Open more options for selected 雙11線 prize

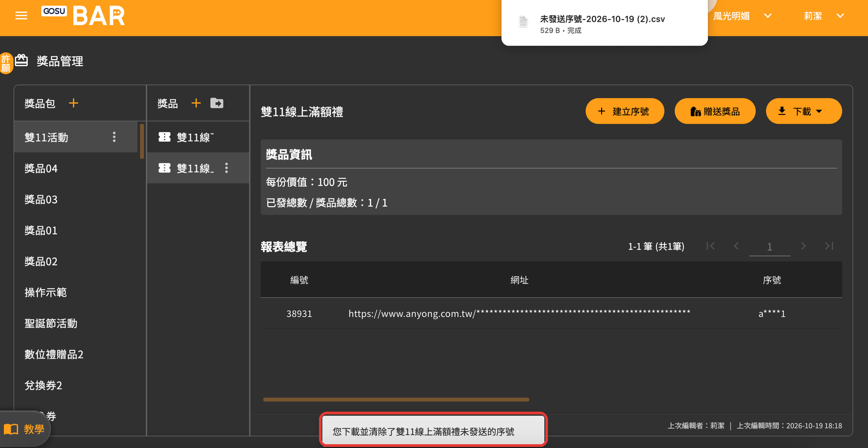227,168
